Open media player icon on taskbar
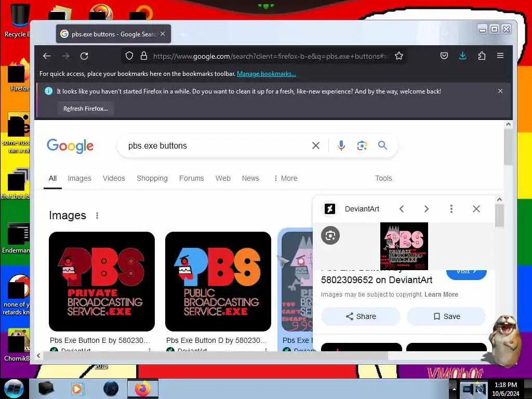 77,389
